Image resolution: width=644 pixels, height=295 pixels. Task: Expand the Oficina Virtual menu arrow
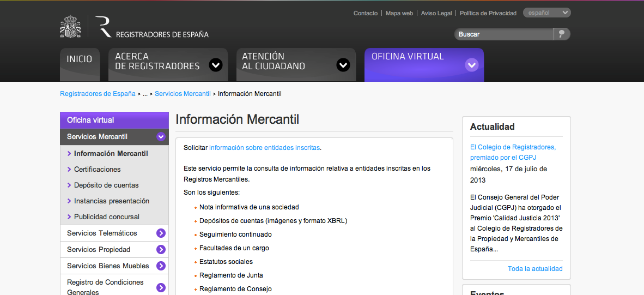tap(471, 65)
